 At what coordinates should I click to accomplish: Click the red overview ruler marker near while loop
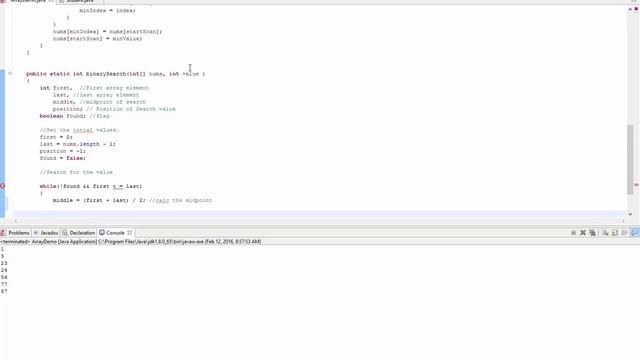click(x=636, y=185)
